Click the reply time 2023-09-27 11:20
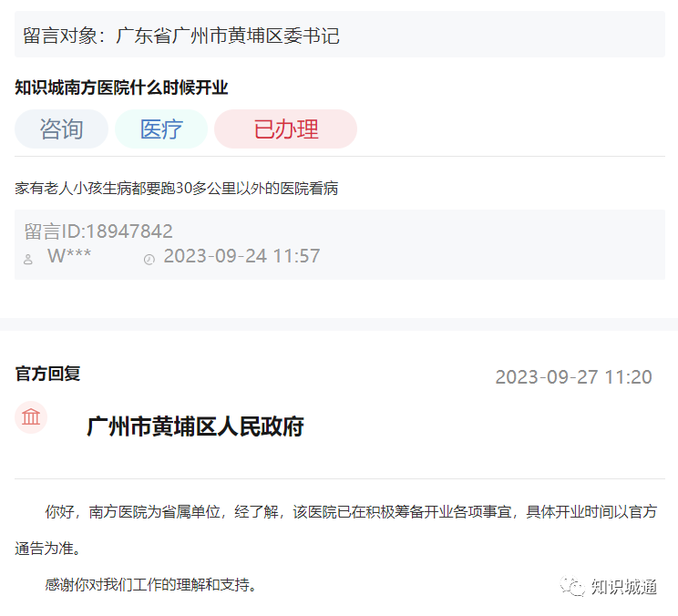The height and width of the screenshot is (616, 678). (x=573, y=377)
